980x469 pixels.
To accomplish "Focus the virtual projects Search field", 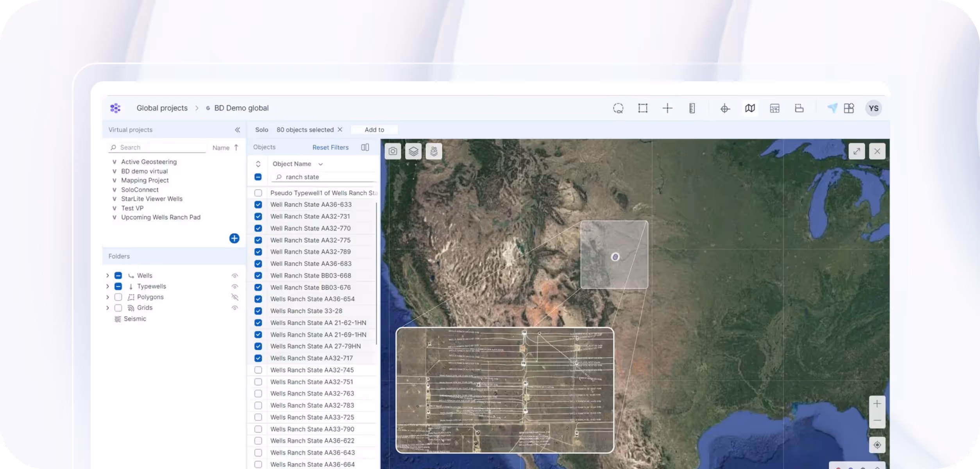I will click(x=157, y=147).
